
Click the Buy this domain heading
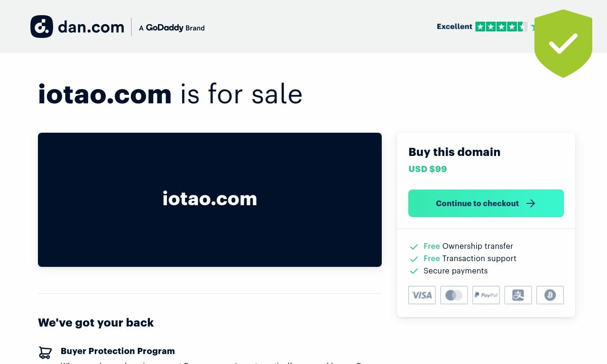coord(454,152)
